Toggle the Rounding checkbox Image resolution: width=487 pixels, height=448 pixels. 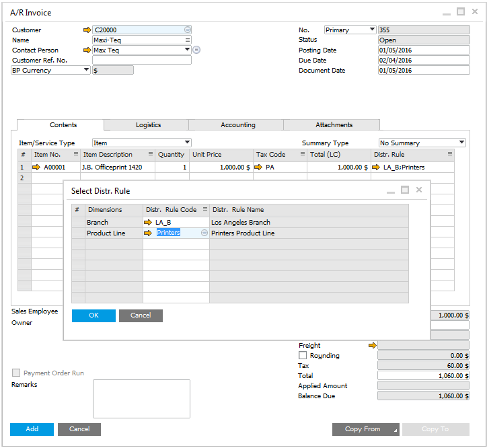[x=303, y=355]
